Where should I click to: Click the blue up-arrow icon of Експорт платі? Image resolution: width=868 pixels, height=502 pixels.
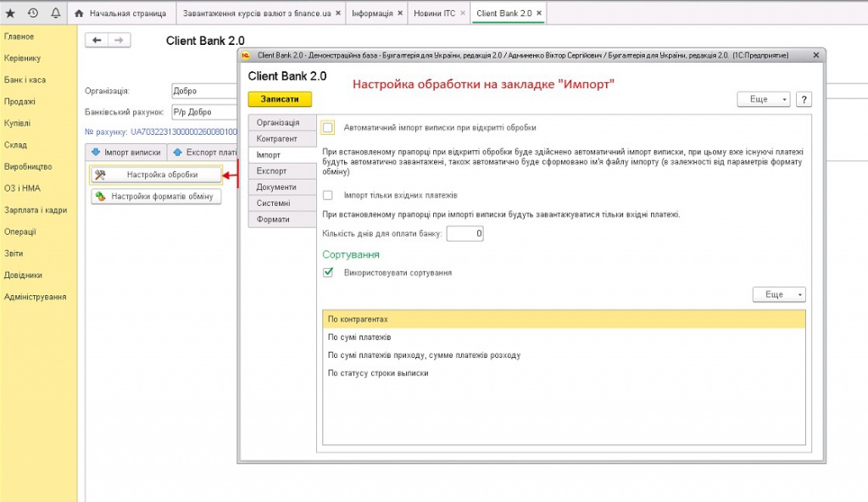point(177,152)
